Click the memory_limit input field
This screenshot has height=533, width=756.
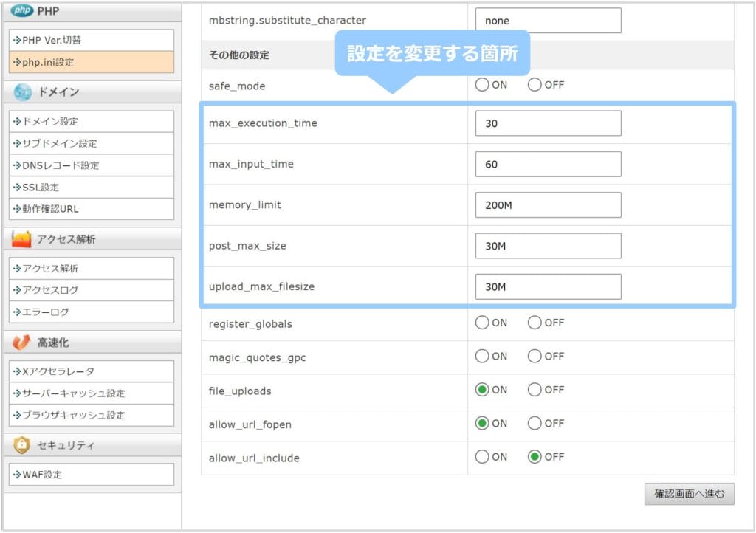(549, 205)
